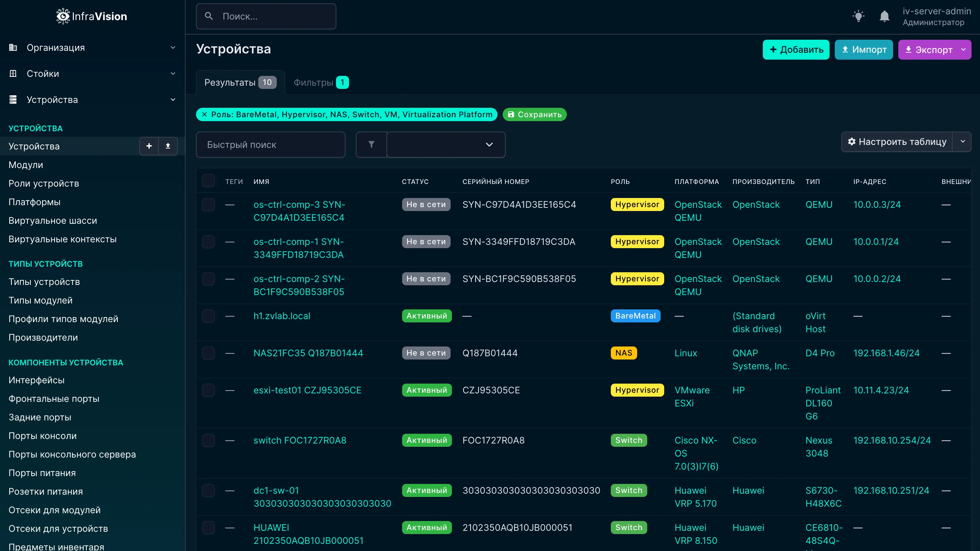Click the InfraVision logo
980x551 pixels.
pos(91,16)
